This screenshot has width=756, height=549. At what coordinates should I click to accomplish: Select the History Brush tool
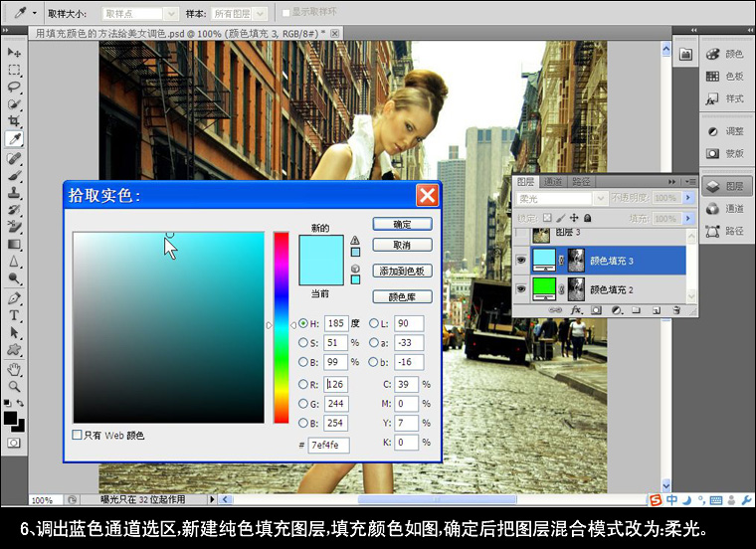click(14, 210)
